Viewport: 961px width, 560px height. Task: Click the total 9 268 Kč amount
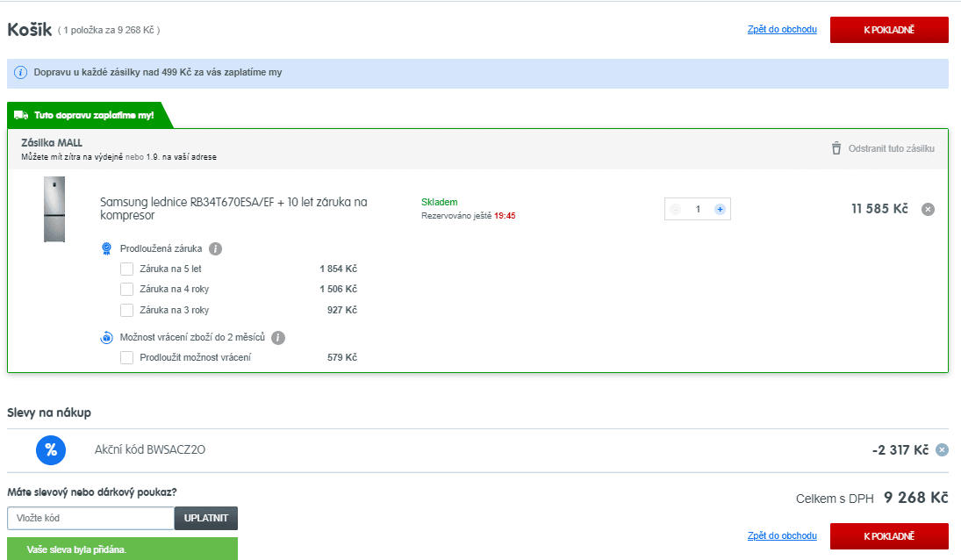916,498
